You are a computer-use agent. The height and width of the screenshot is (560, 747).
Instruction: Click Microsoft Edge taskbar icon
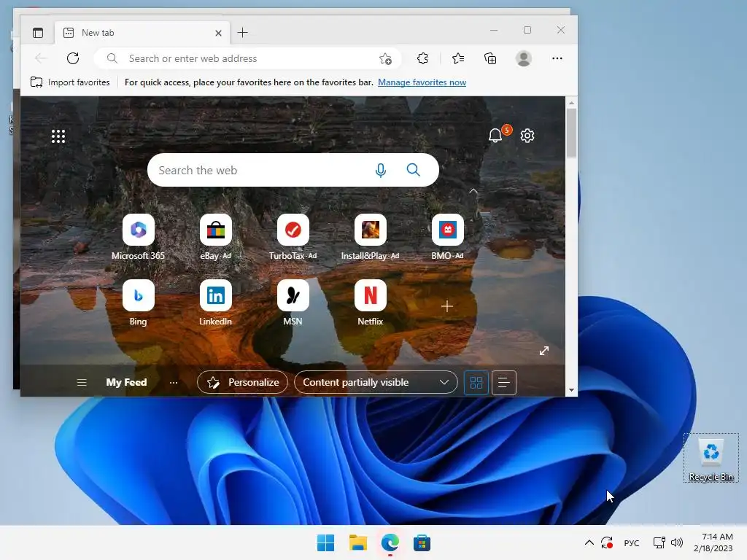[x=390, y=542]
